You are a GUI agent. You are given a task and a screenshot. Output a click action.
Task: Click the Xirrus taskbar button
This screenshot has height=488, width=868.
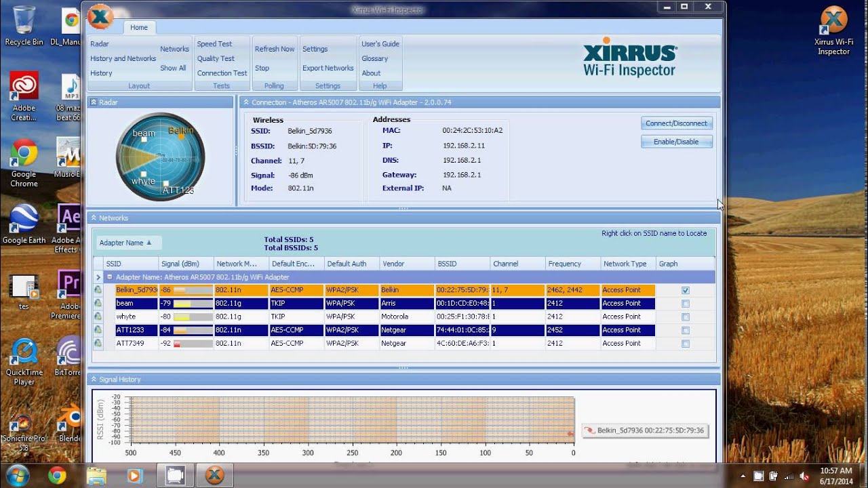(x=214, y=475)
